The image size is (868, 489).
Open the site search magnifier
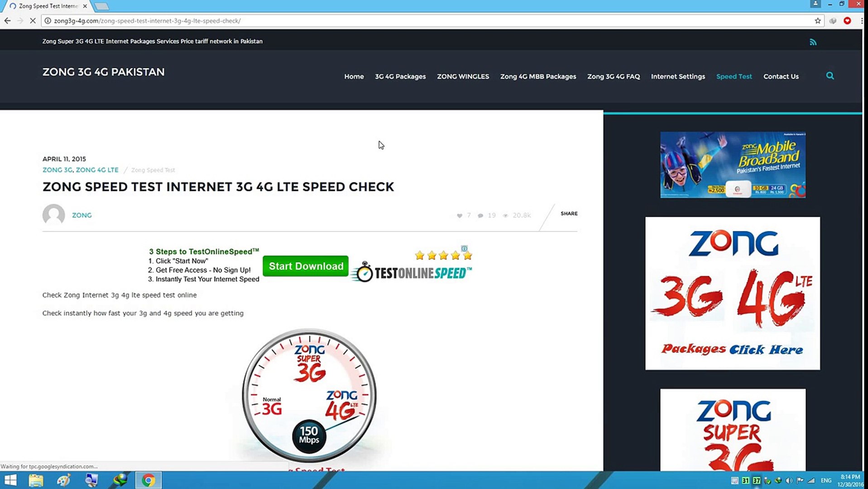click(830, 76)
